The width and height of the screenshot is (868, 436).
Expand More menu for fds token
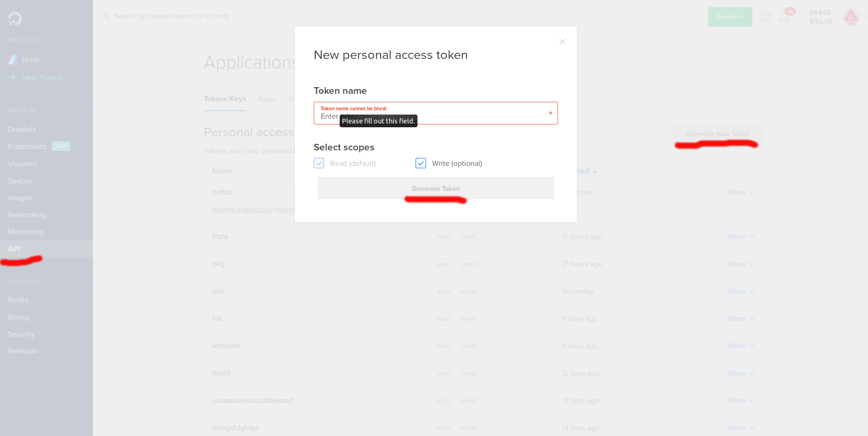(741, 319)
